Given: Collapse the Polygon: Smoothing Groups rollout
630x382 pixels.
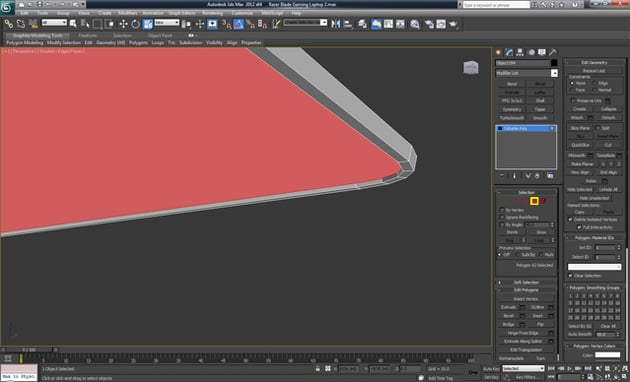Looking at the screenshot, I should point(595,288).
